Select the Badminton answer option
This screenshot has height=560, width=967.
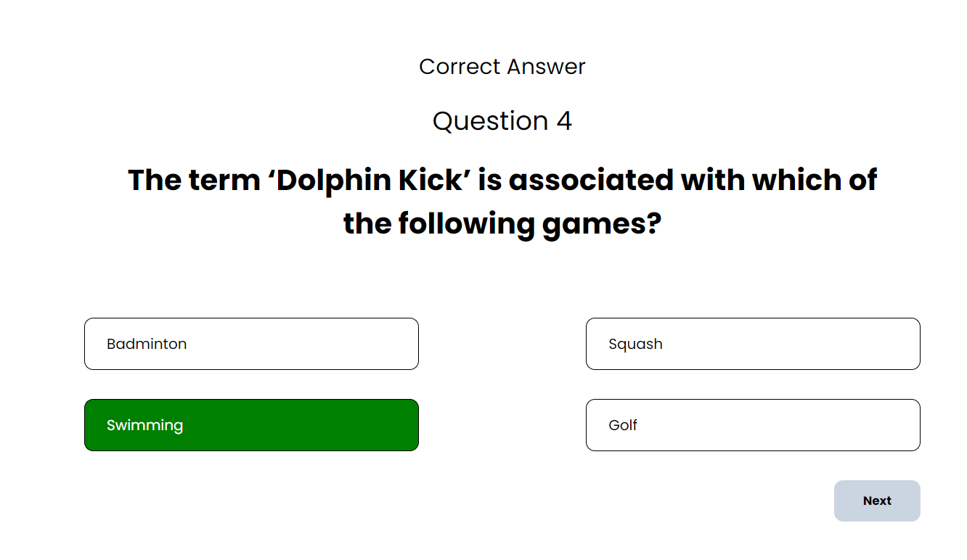251,344
